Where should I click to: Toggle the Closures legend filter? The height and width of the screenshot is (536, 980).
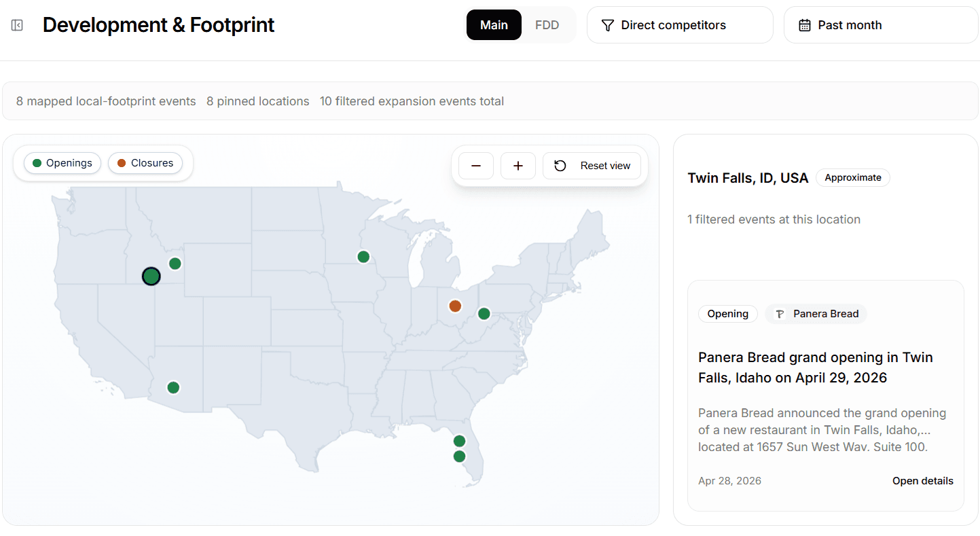click(x=145, y=163)
